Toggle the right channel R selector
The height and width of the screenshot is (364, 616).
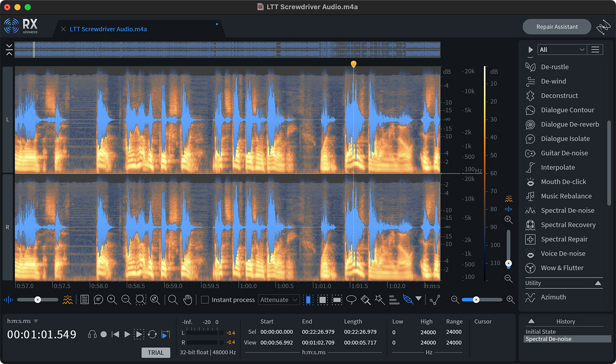[7, 227]
